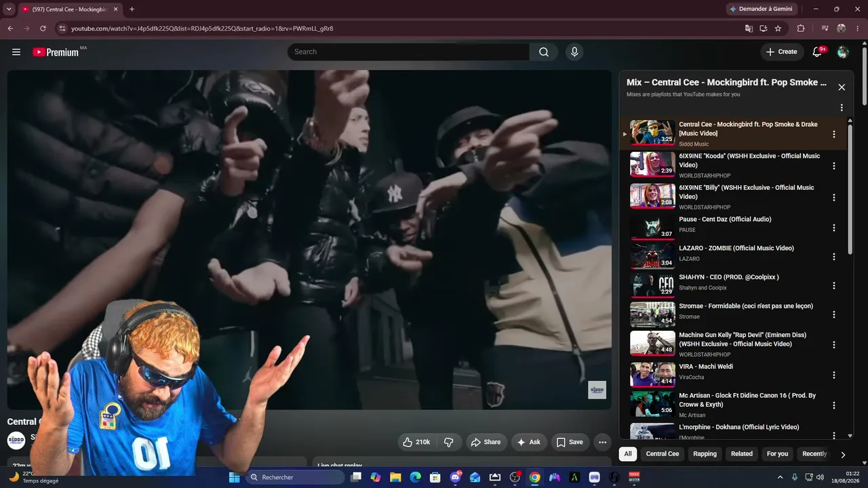Click 'Central Cee - Mockingbird' title in mix list
The image size is (868, 488).
click(x=748, y=129)
